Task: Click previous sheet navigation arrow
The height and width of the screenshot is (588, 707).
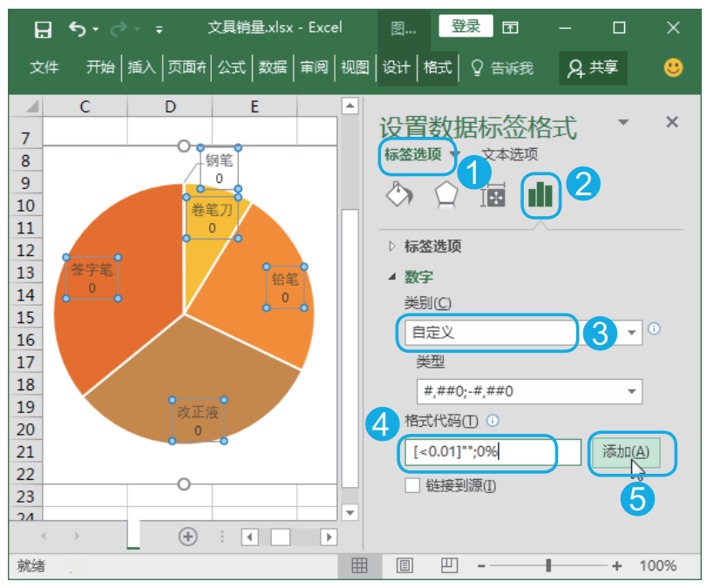Action: click(44, 537)
